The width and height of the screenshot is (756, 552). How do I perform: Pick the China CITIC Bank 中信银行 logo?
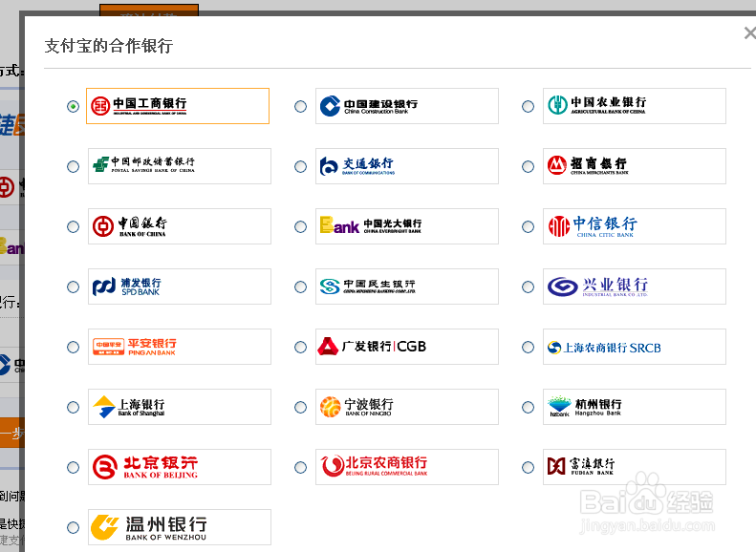pos(635,226)
